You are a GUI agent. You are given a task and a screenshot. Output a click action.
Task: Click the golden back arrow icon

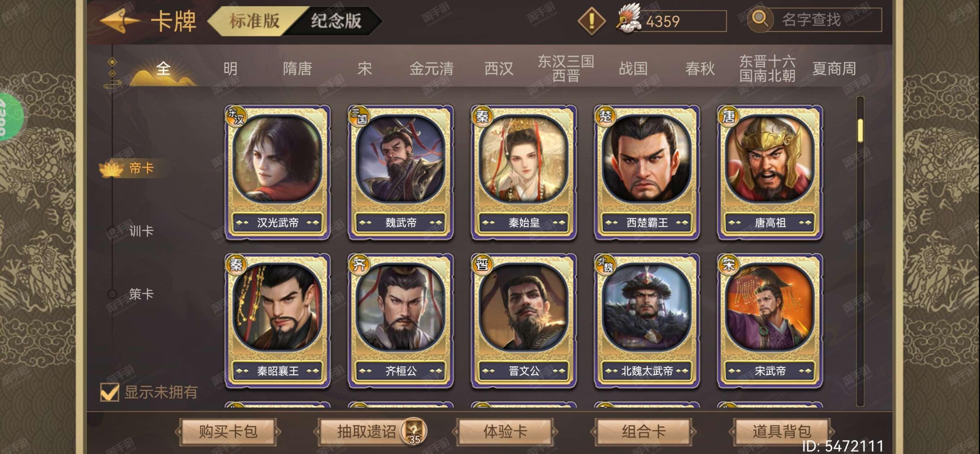(119, 21)
